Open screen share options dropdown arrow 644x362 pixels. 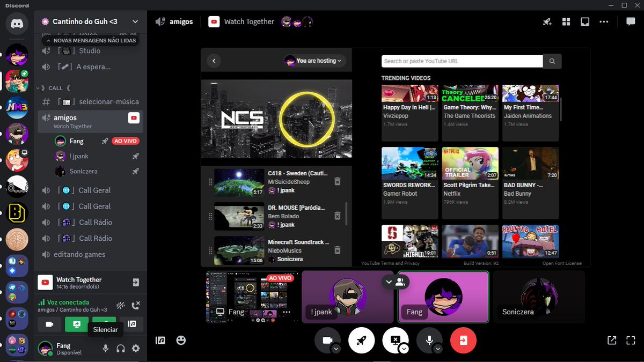click(x=404, y=349)
